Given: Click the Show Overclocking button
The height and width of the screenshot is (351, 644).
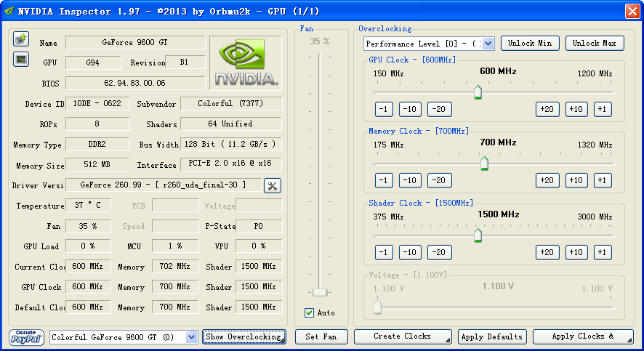Looking at the screenshot, I should (244, 336).
